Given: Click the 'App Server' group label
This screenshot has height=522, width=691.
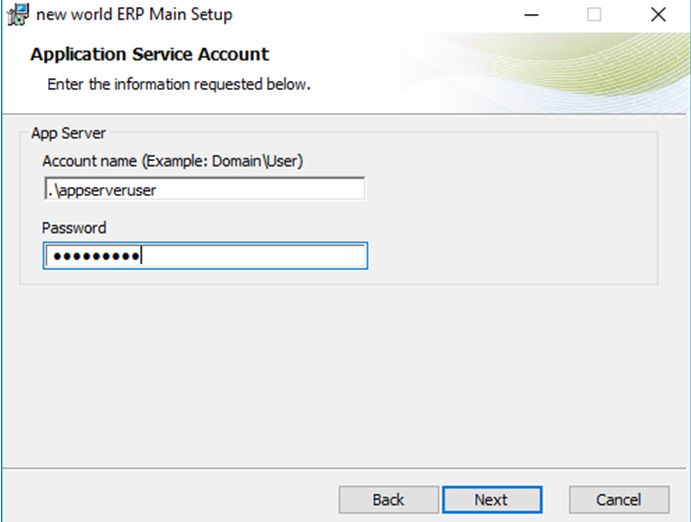Looking at the screenshot, I should point(68,133).
